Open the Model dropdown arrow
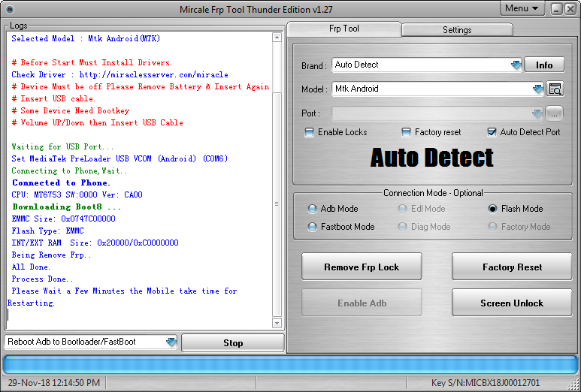The height and width of the screenshot is (392, 581). coord(537,89)
